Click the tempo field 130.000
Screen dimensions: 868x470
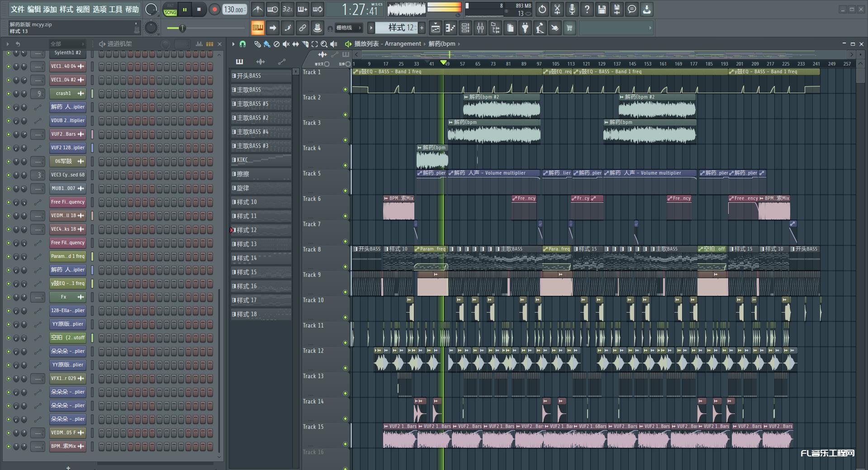(x=234, y=9)
